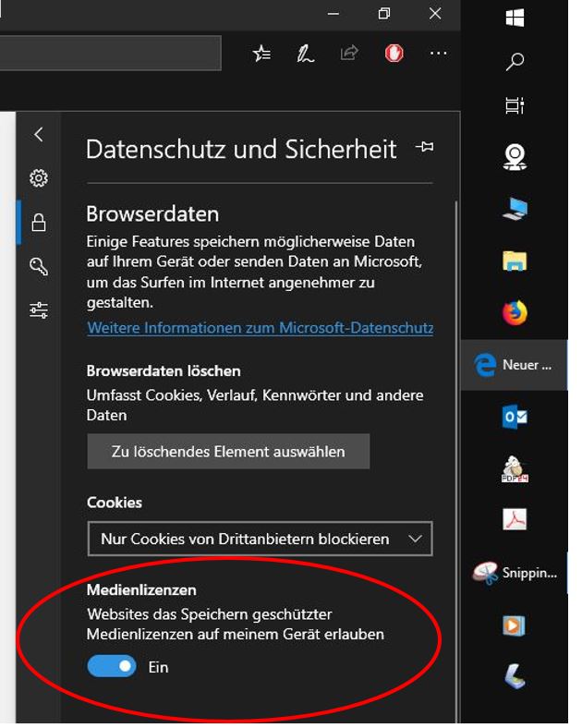
Task: Go back with the left chevron arrow
Action: click(39, 135)
